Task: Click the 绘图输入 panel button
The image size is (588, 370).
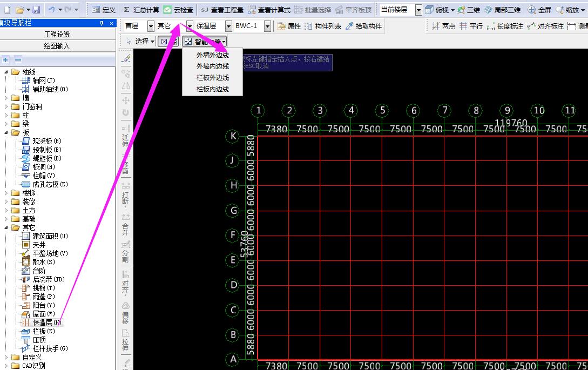Action: pyautogui.click(x=57, y=46)
